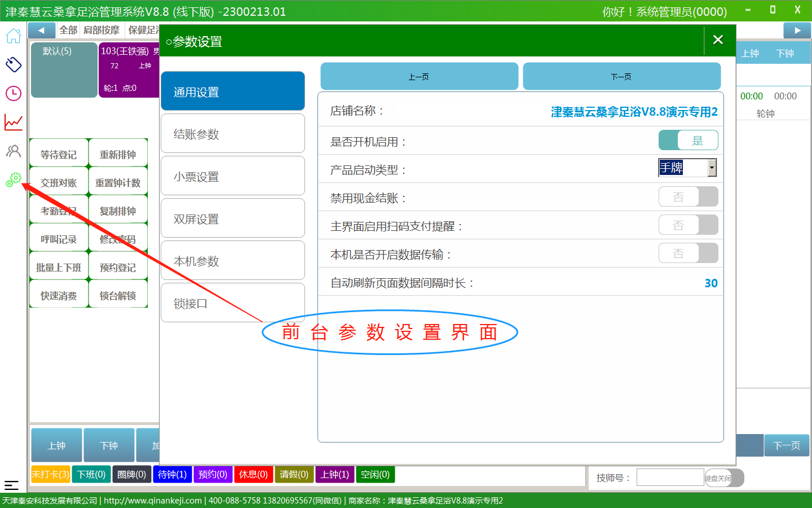Open the line chart statistics icon

click(14, 122)
